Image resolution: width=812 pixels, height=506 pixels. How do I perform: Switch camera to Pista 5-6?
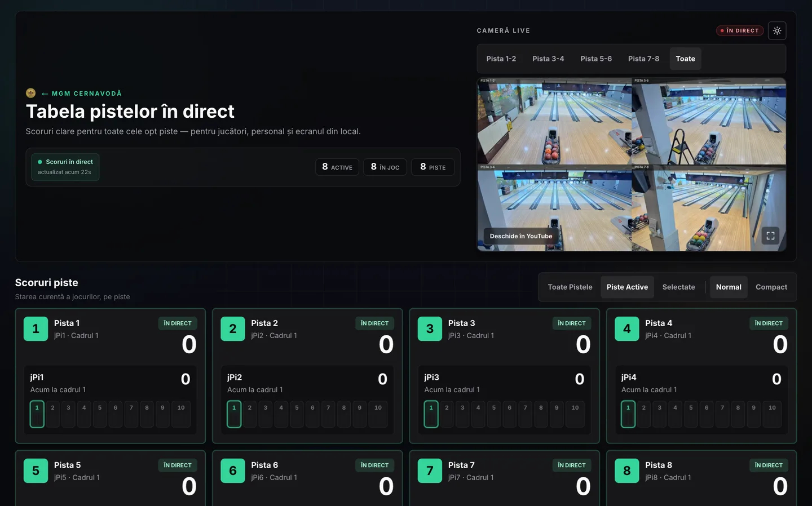[x=596, y=59]
